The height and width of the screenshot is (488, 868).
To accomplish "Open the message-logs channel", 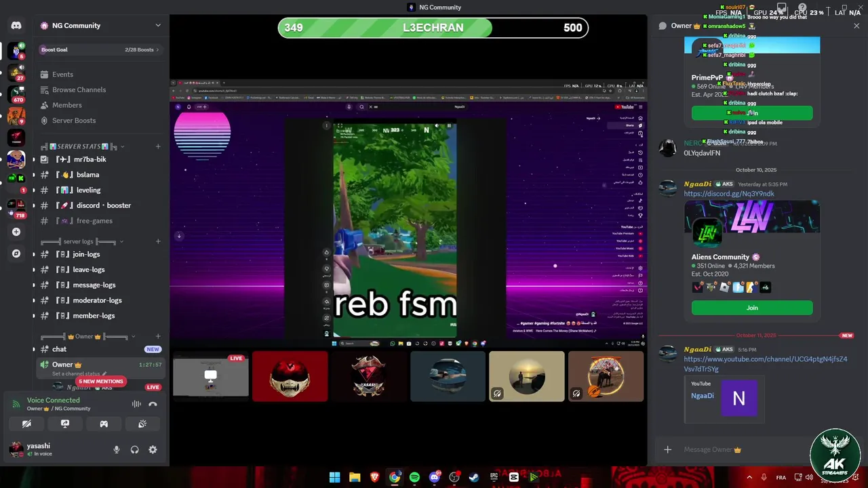I will point(100,285).
